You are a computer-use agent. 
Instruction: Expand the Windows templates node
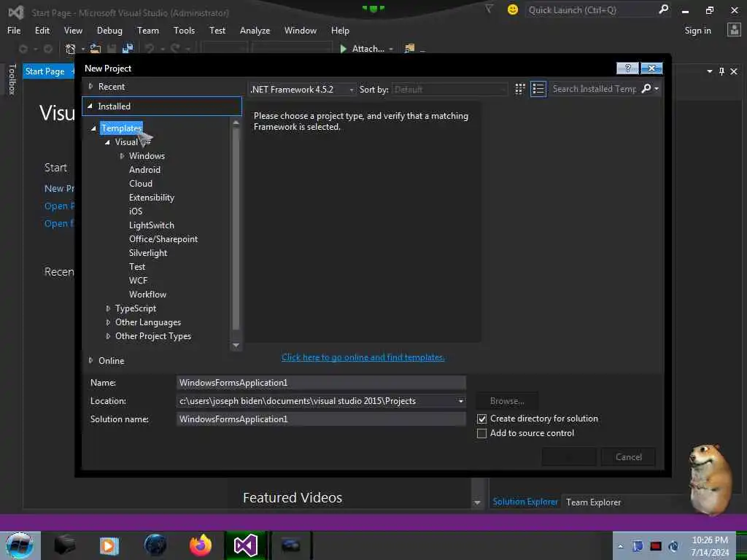pyautogui.click(x=122, y=156)
